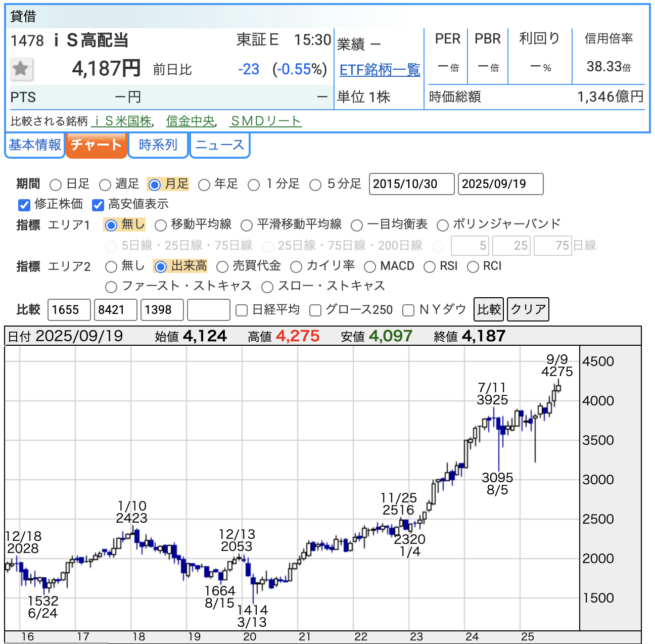Open the ニュース tab
This screenshot has width=655, height=644.
(220, 145)
